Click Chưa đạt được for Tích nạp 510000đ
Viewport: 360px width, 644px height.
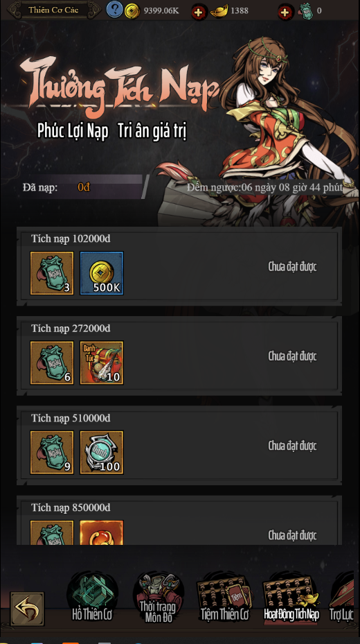coord(292,446)
